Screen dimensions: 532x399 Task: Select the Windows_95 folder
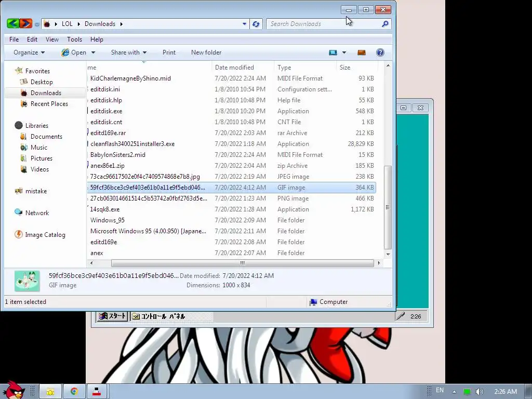pos(107,220)
